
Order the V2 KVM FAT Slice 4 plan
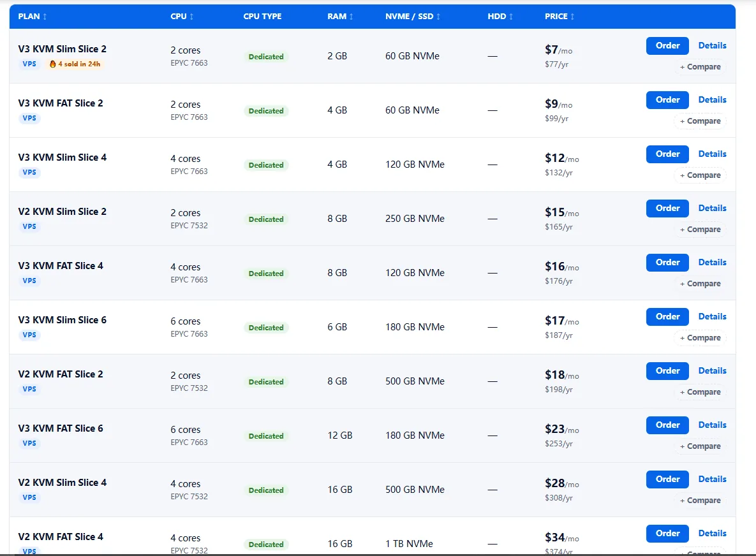coord(667,533)
